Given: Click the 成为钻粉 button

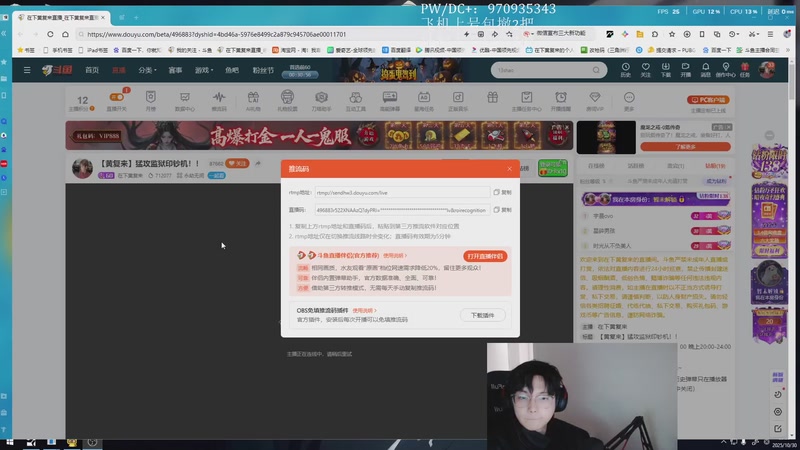Looking at the screenshot, I should tap(716, 181).
